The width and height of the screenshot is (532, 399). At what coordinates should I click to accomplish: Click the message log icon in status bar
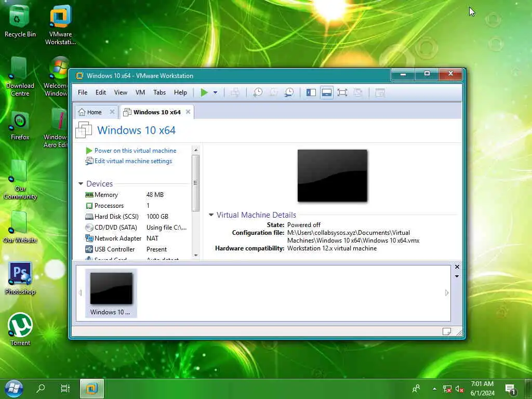pos(446,331)
